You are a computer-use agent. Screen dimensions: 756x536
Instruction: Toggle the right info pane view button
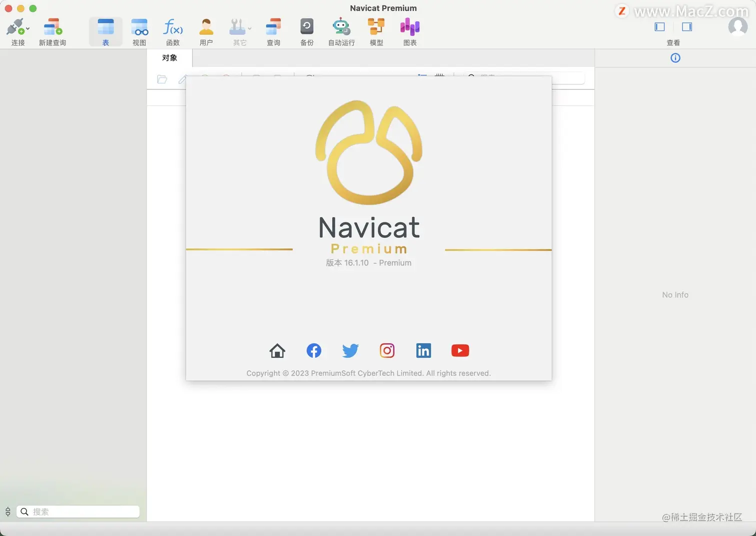(687, 27)
